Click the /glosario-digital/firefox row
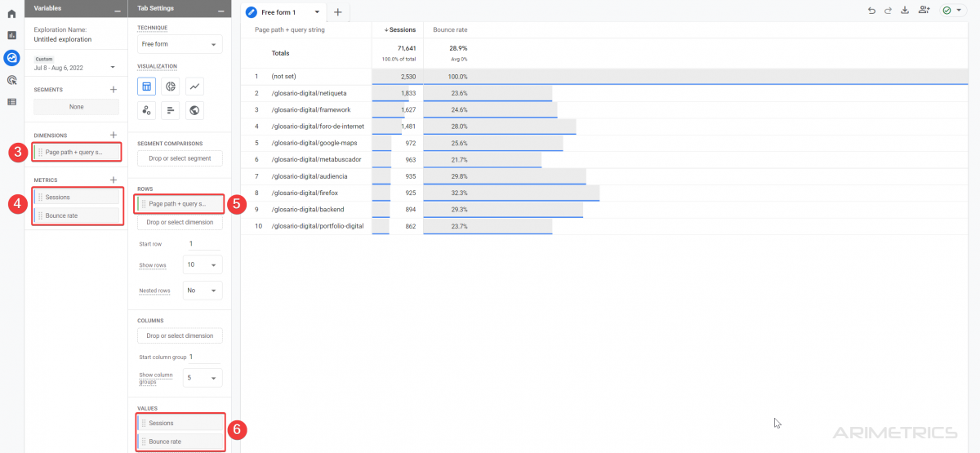This screenshot has width=980, height=453. [604, 193]
